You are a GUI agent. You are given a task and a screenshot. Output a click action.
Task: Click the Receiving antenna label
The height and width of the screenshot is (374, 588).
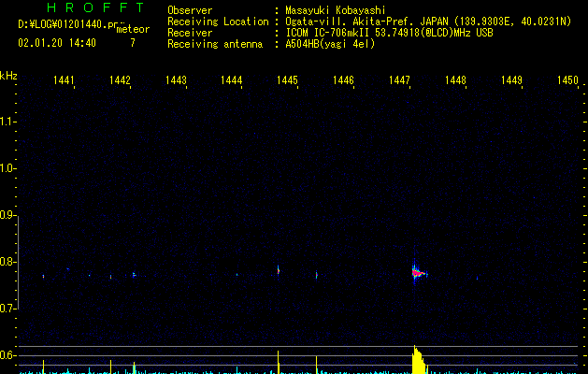click(x=215, y=44)
